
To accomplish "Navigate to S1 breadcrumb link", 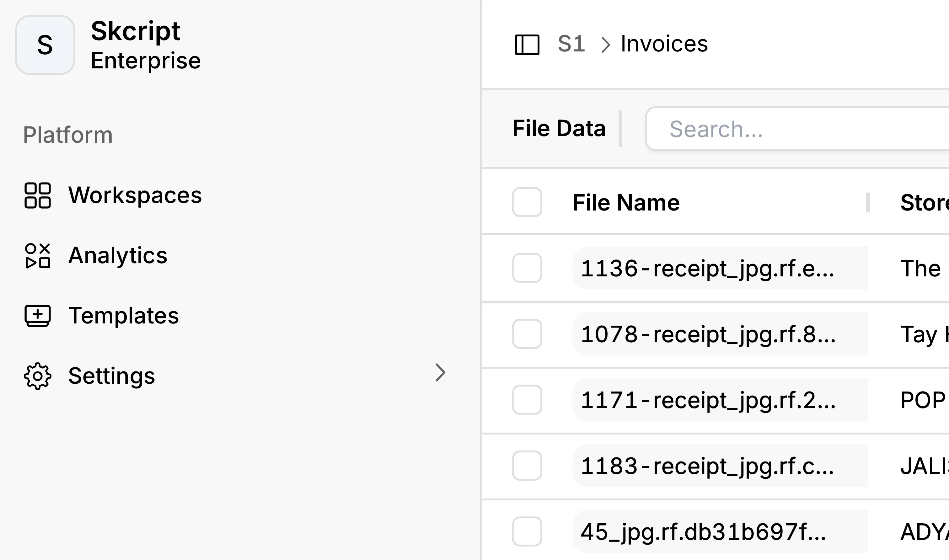I will coord(571,44).
